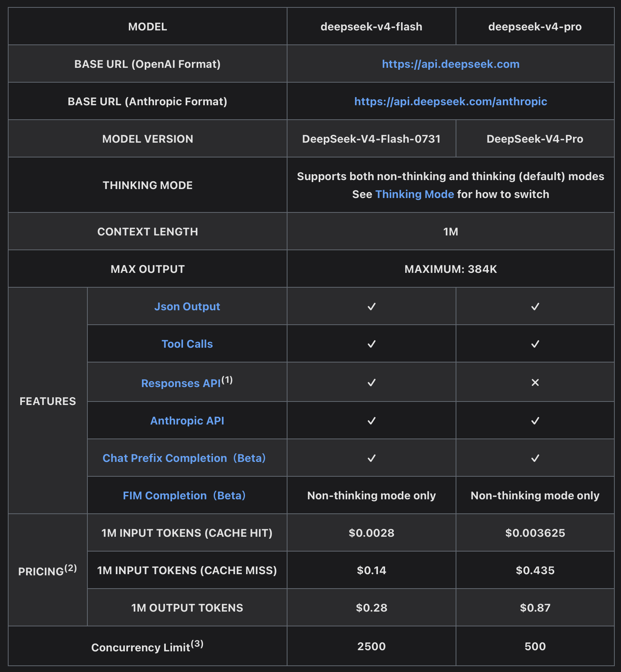The image size is (621, 672).
Task: Click Responses API checkmark under deepseek-v4-flash
Action: click(372, 382)
